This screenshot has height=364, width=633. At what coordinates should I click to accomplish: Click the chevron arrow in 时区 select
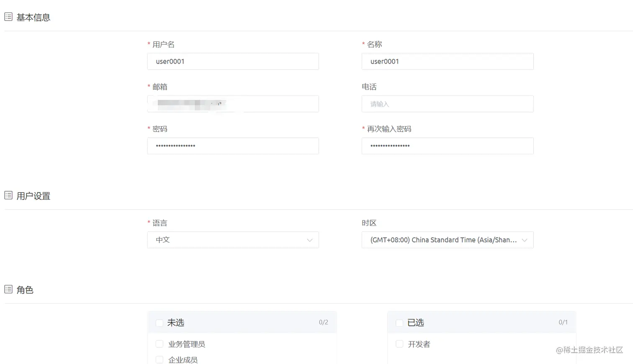[x=525, y=240]
